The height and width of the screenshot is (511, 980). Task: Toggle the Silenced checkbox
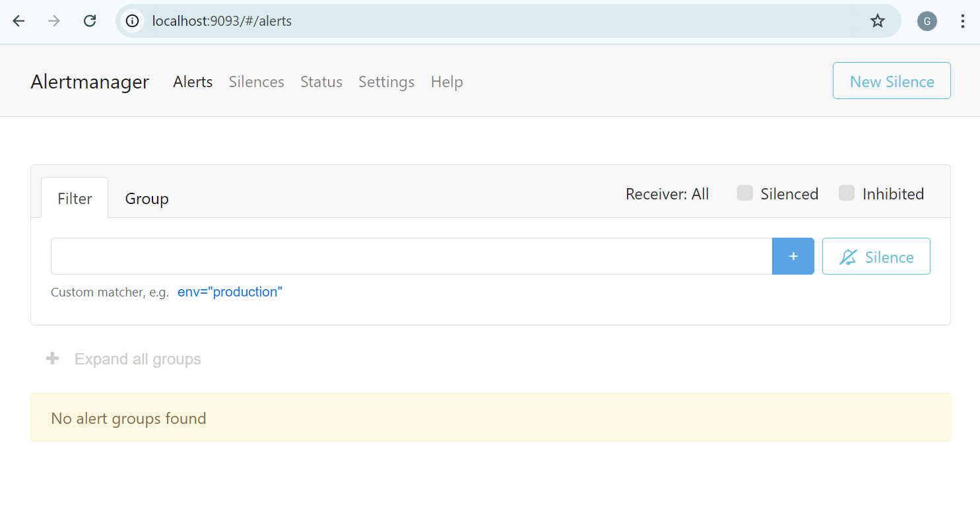coord(745,193)
